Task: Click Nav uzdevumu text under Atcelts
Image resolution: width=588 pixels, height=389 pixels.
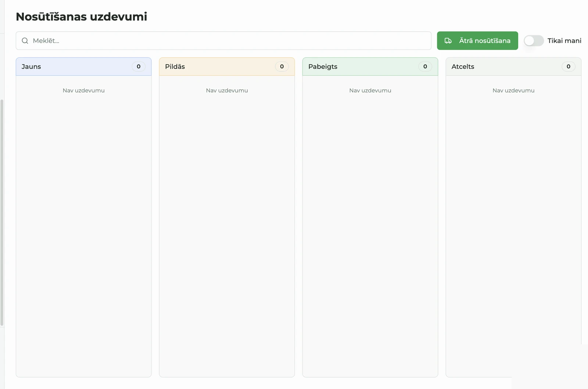Action: (x=514, y=90)
